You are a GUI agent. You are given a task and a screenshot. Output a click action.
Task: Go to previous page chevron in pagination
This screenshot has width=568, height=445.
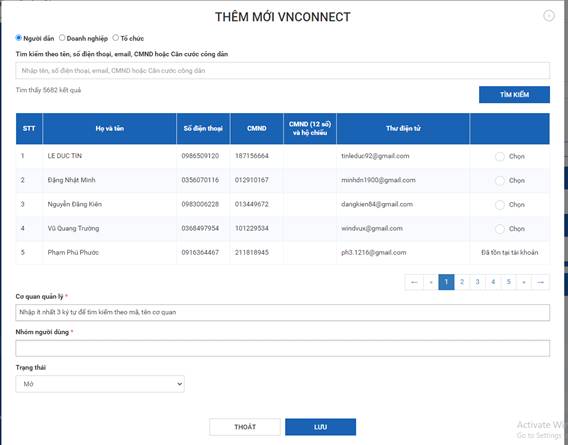click(x=431, y=282)
